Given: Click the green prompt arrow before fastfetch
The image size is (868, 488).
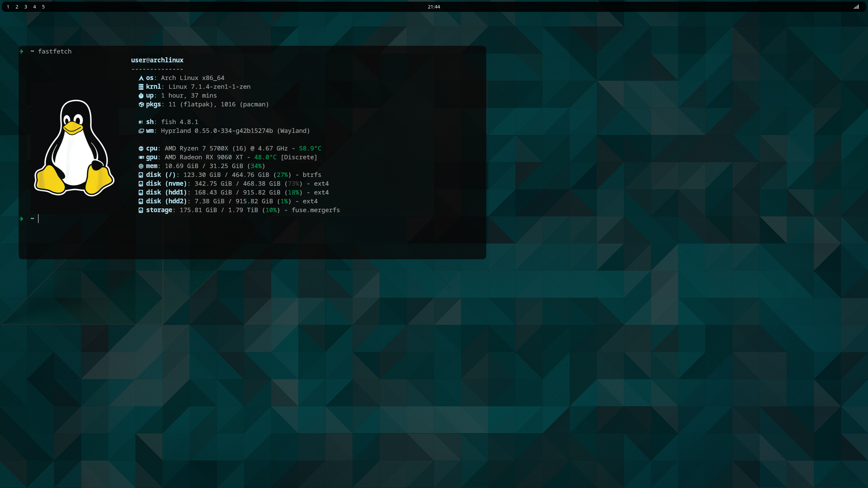Looking at the screenshot, I should tap(21, 52).
